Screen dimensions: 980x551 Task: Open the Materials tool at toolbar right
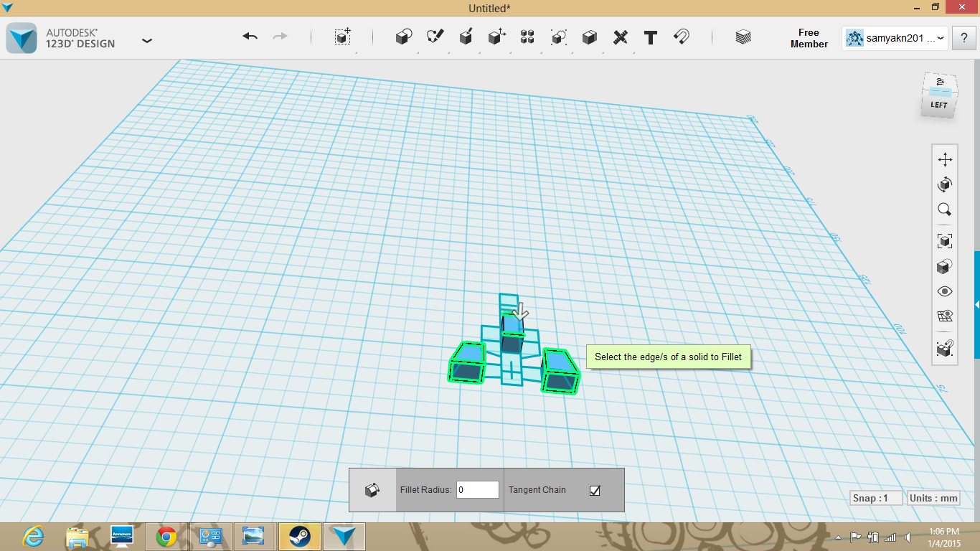click(743, 37)
